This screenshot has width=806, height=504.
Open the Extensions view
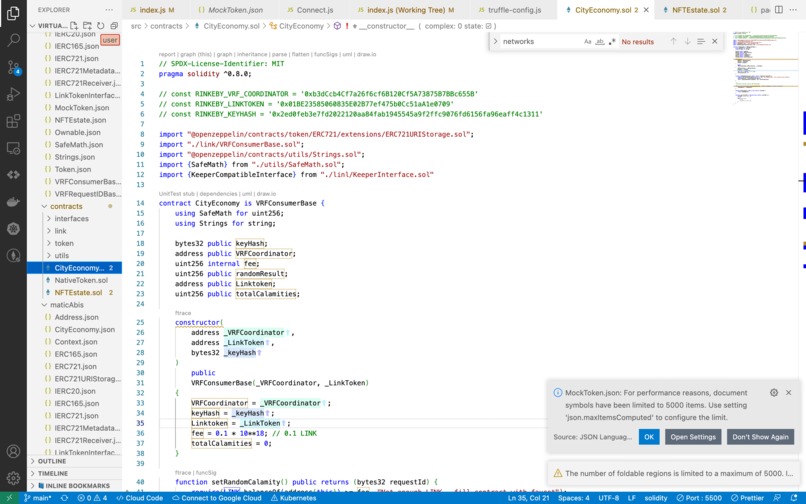point(13,121)
